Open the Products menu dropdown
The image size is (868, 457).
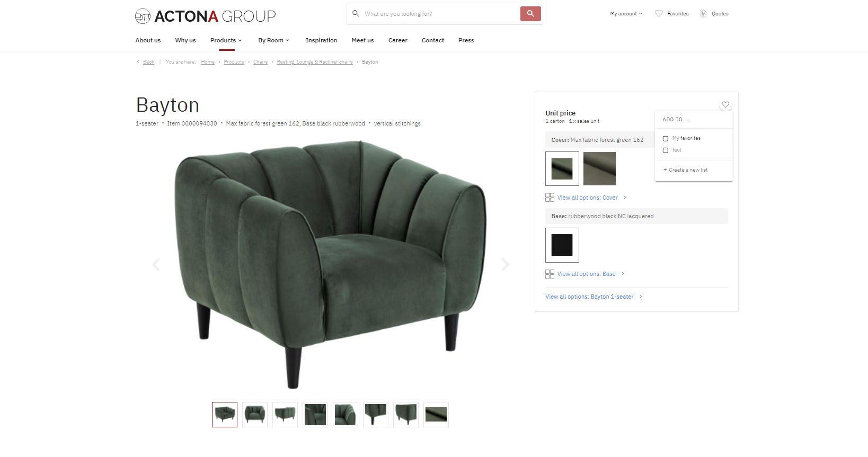[226, 40]
